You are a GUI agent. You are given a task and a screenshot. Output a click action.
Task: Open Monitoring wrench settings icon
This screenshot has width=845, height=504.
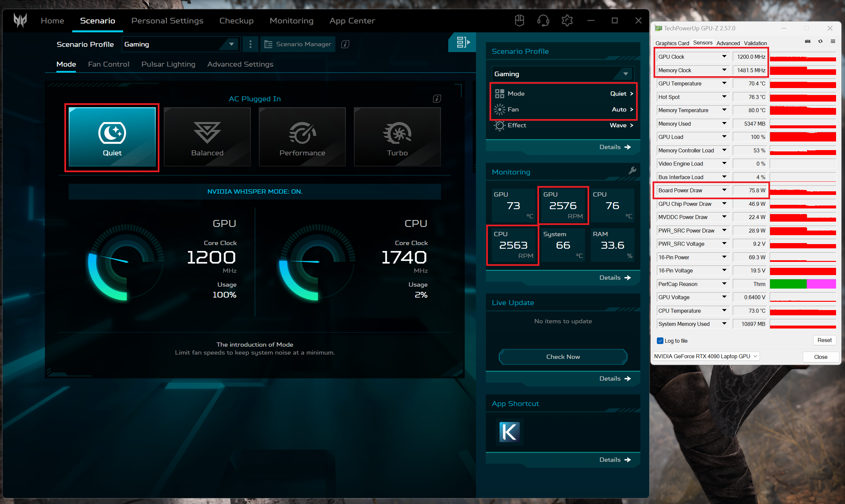tap(632, 171)
